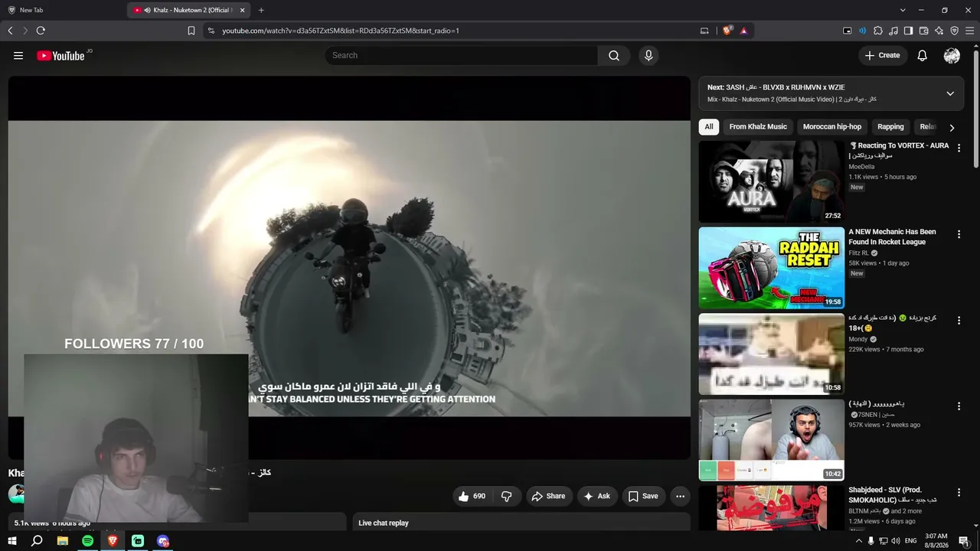Open Windows Start menu
The height and width of the screenshot is (551, 980).
[x=12, y=541]
